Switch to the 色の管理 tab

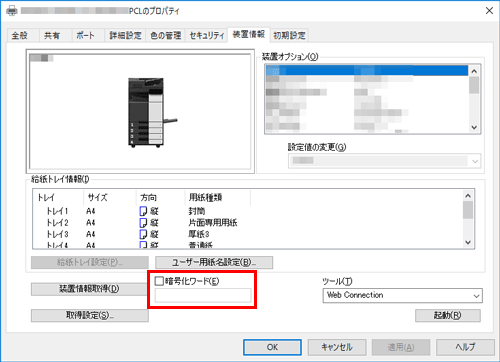pos(166,35)
